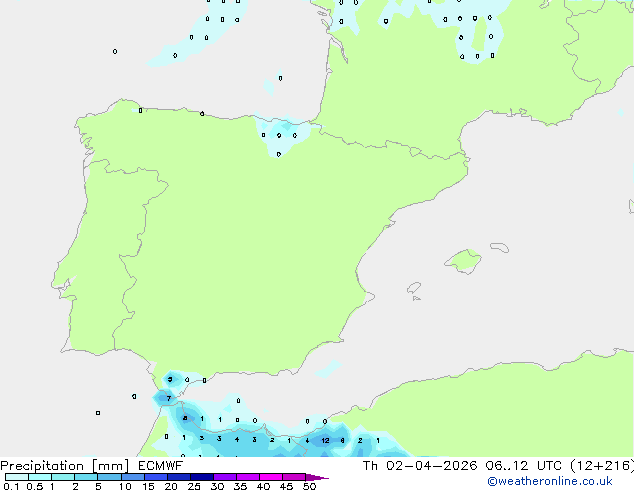Click the legend scale label "25"
The height and width of the screenshot is (490, 634).
tap(194, 486)
